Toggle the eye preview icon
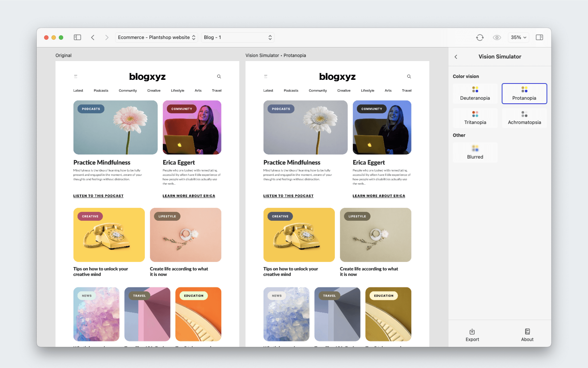 [496, 37]
